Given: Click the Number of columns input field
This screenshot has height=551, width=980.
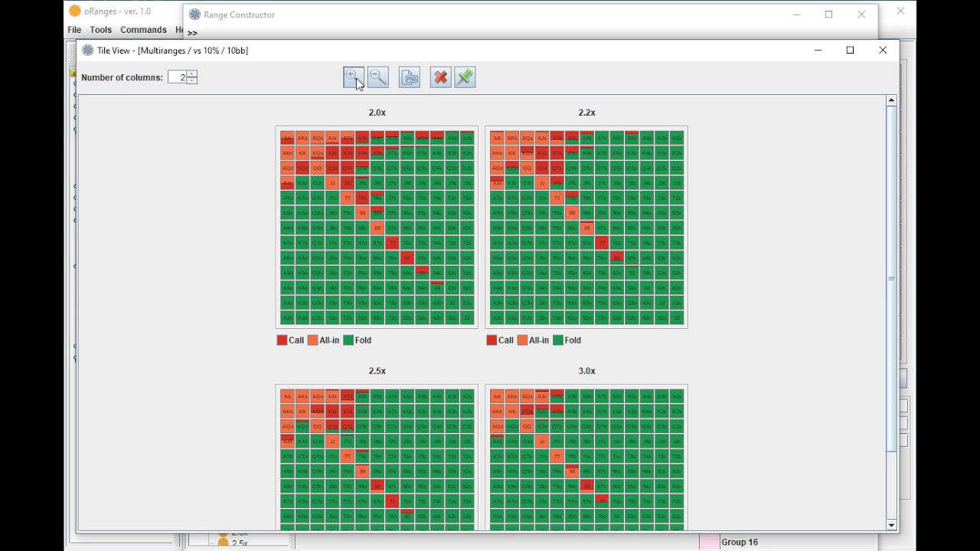Looking at the screenshot, I should click(x=178, y=77).
